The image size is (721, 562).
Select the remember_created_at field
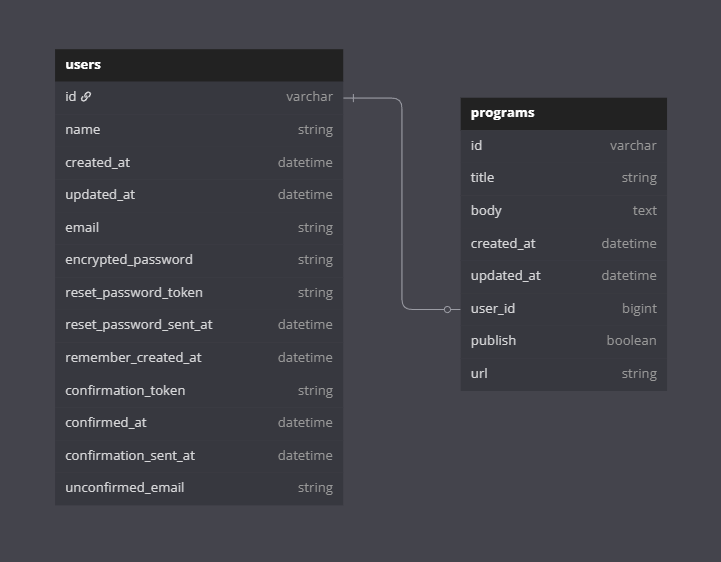click(x=198, y=358)
